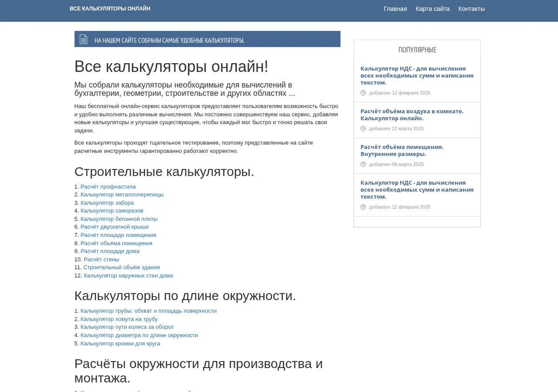Open the Калькулятор саморезов link
This screenshot has height=392, width=558.
tap(112, 211)
